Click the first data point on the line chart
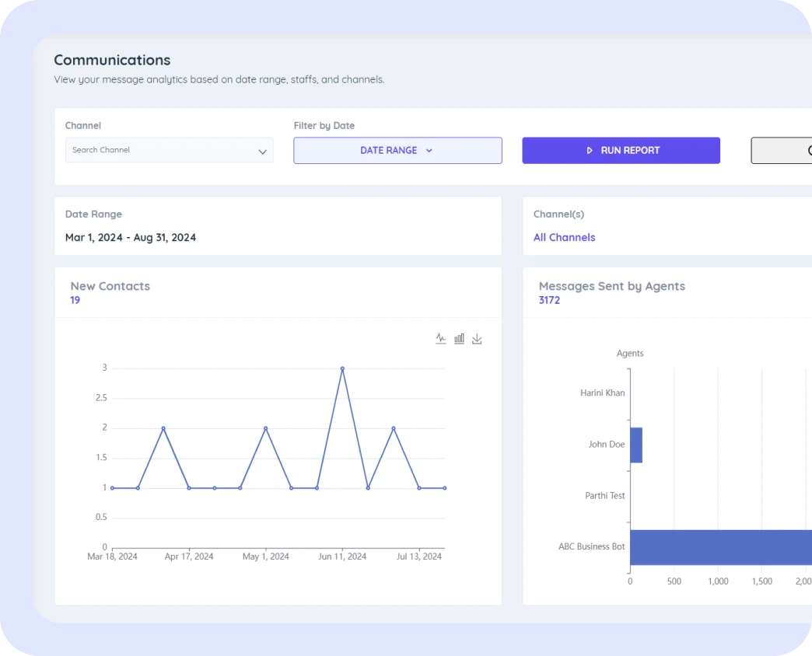812x656 pixels. point(112,488)
